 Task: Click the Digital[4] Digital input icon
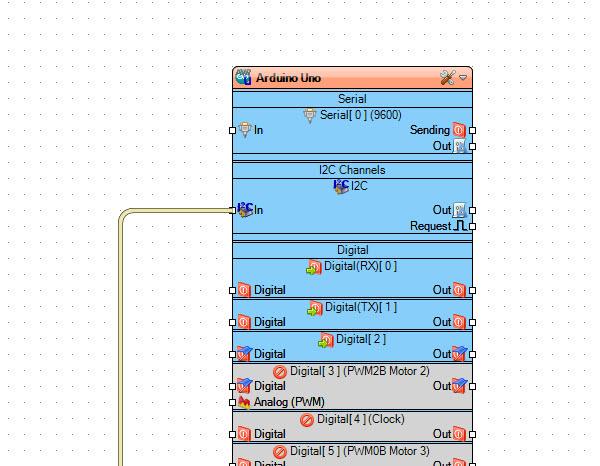click(x=244, y=434)
